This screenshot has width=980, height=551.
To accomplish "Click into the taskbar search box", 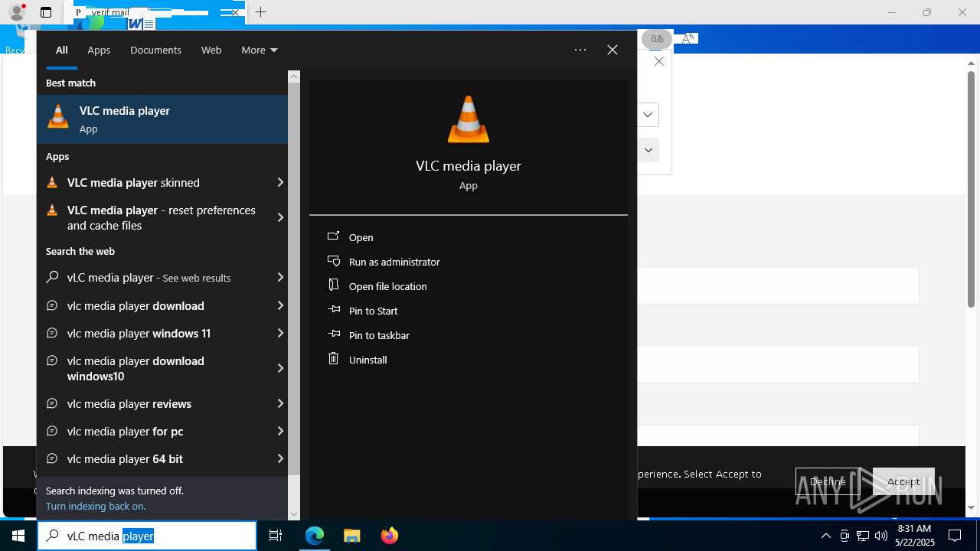I will coord(147,536).
